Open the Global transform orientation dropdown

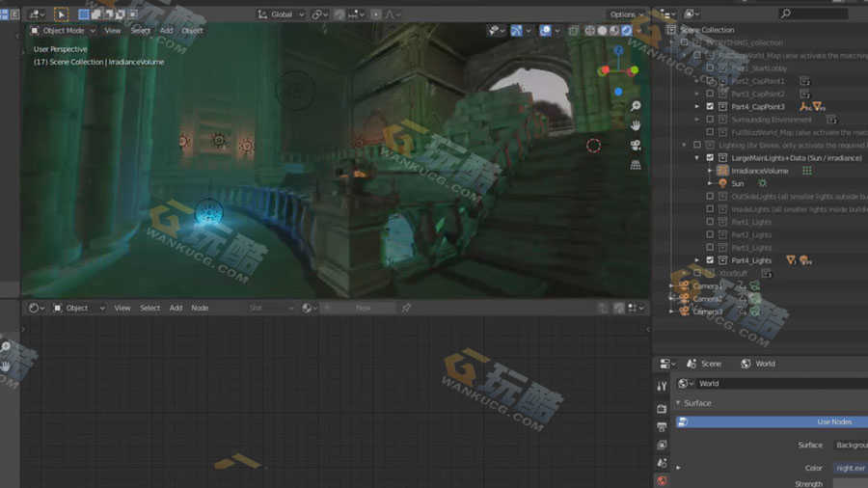pyautogui.click(x=281, y=14)
